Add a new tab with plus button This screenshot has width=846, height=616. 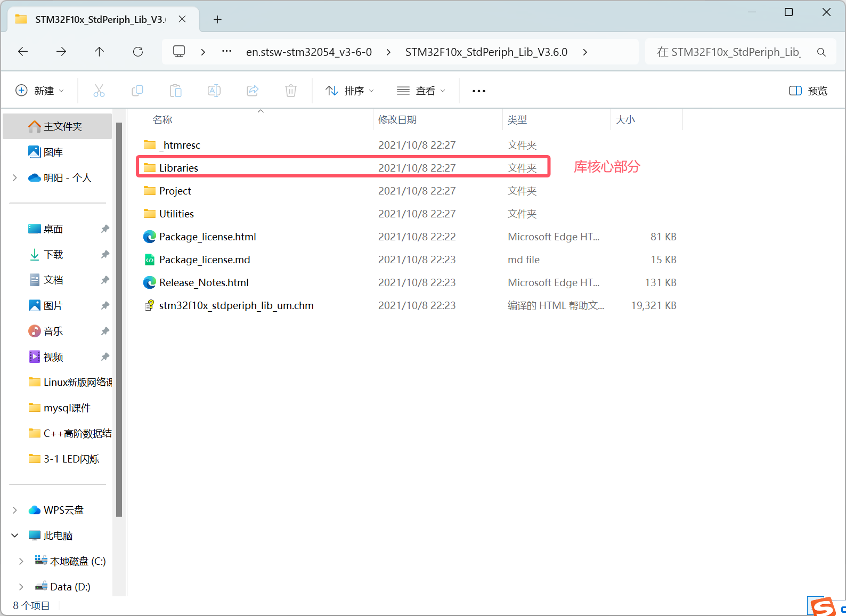[217, 20]
